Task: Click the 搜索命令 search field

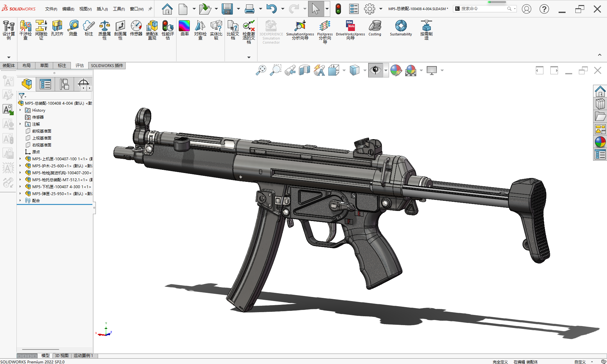Action: coord(484,9)
